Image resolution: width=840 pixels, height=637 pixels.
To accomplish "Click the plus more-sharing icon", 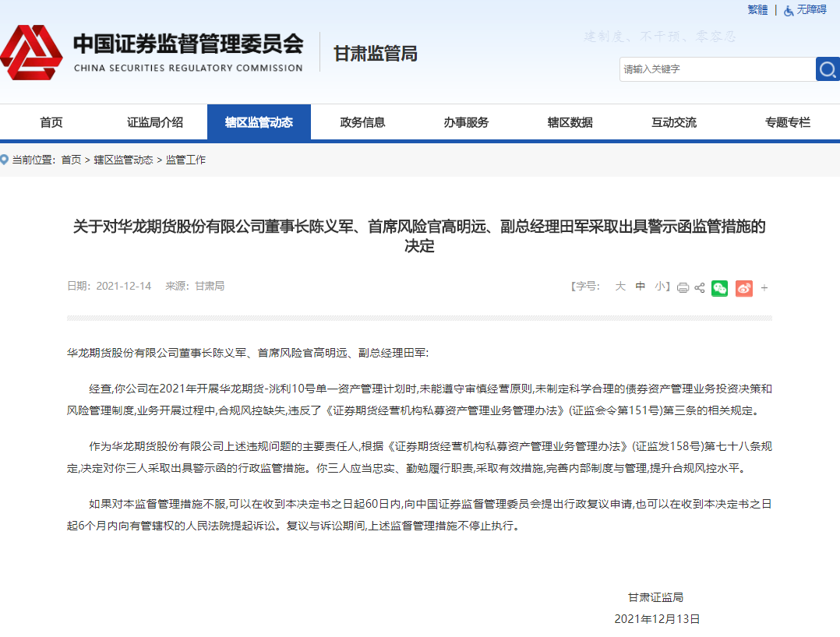I will coord(764,288).
